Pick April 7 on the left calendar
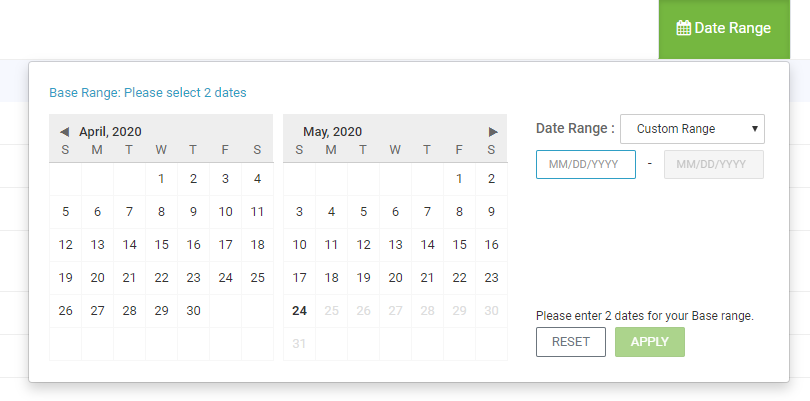810x401 pixels. click(129, 212)
